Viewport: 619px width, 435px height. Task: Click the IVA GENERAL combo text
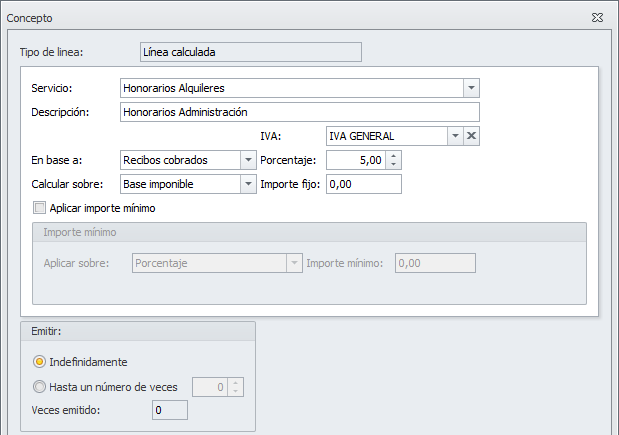click(x=385, y=136)
